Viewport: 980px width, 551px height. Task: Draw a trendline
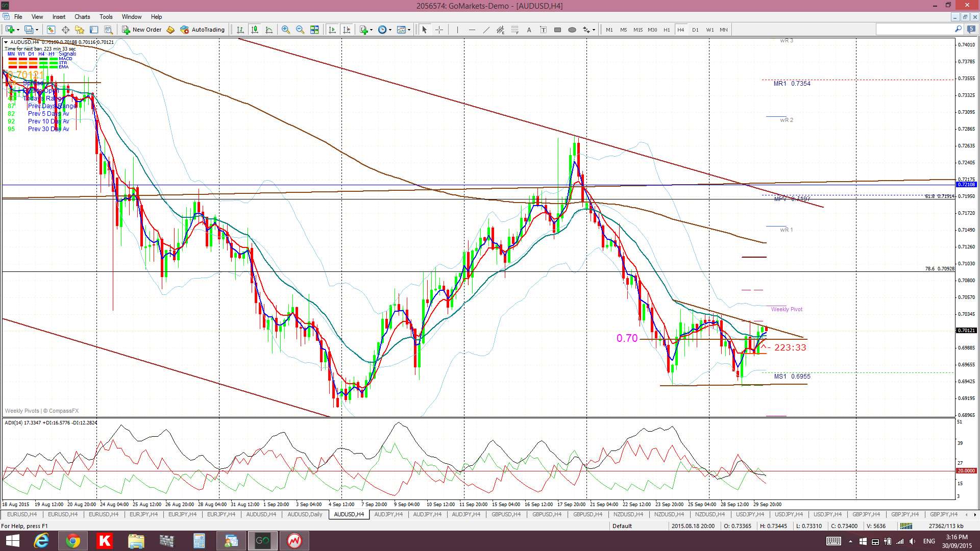[x=486, y=30]
